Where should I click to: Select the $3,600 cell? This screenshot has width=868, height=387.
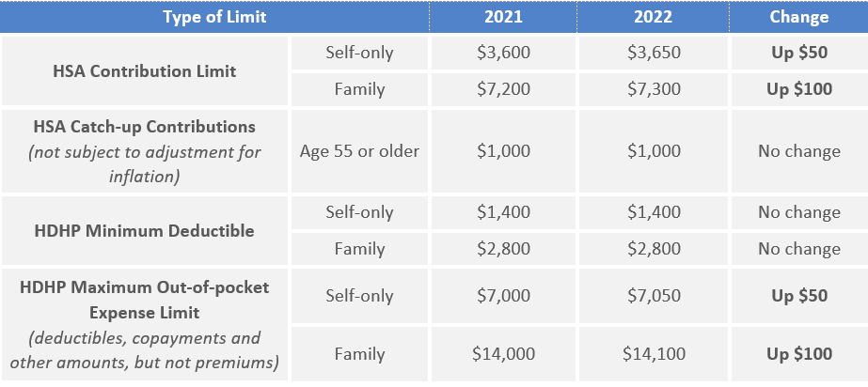(503, 54)
